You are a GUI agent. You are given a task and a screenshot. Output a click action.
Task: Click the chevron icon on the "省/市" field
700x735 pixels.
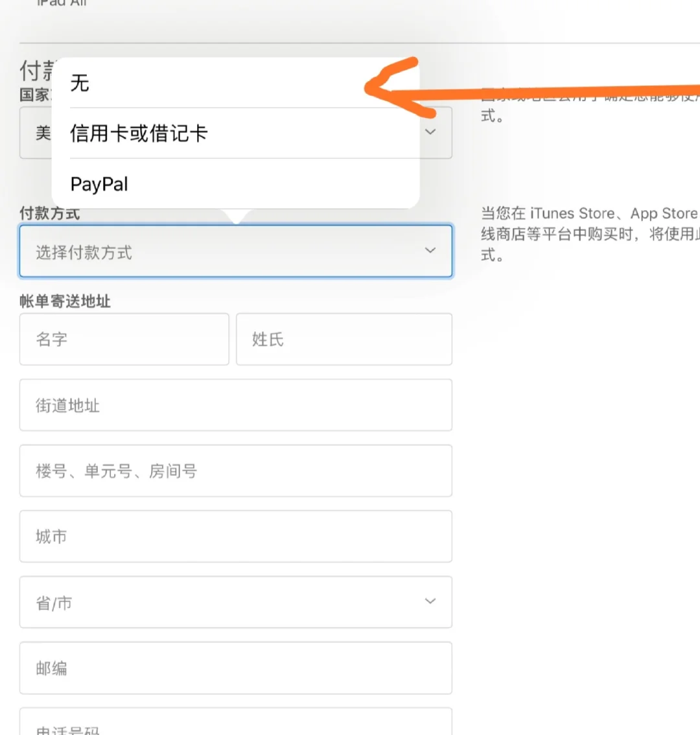(x=430, y=601)
